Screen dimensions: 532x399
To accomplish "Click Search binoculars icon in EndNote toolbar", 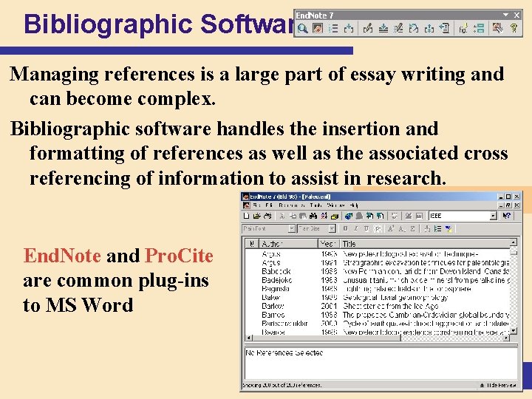I will [313, 216].
